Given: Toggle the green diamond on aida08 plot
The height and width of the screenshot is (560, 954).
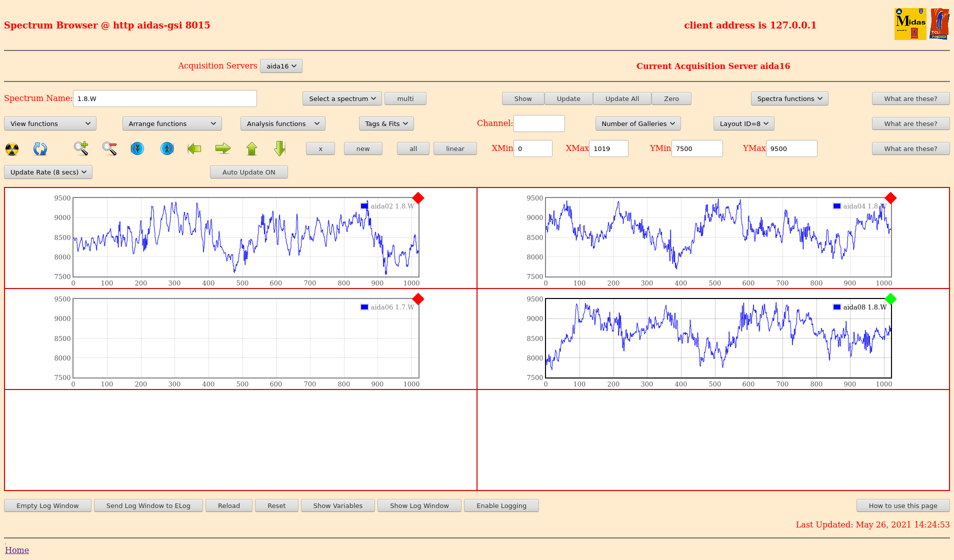Looking at the screenshot, I should [x=890, y=299].
